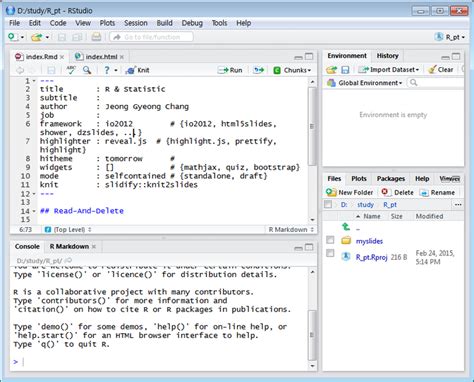Click the Go to file/function field
474x382 pixels.
(151, 37)
